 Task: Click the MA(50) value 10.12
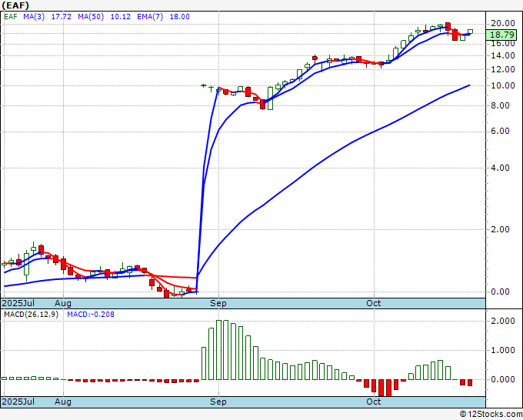[x=120, y=17]
